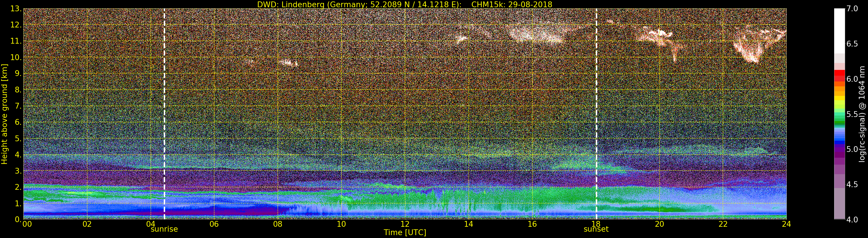This screenshot has height=238, width=868.
Task: Click the '4.0' colorbar tick label
Action: 852,220
